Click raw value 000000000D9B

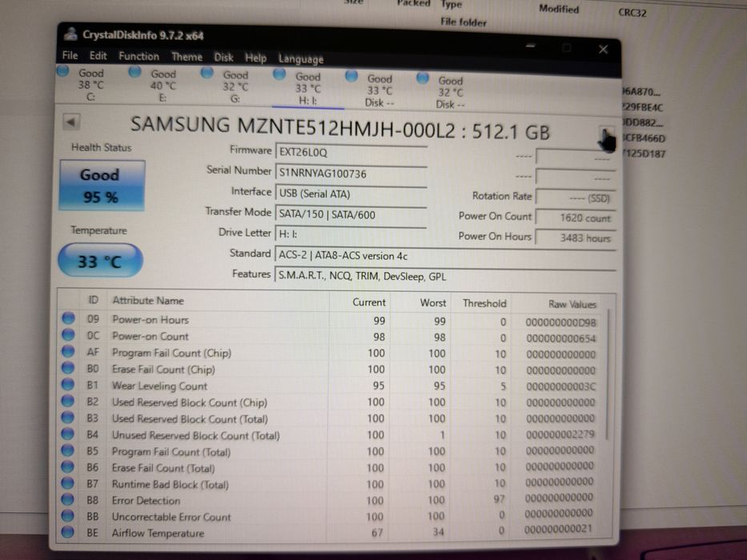pos(560,322)
